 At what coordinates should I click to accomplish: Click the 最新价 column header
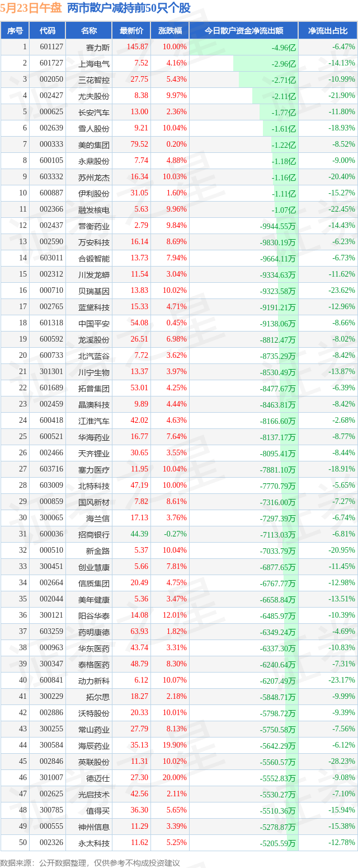tap(131, 31)
